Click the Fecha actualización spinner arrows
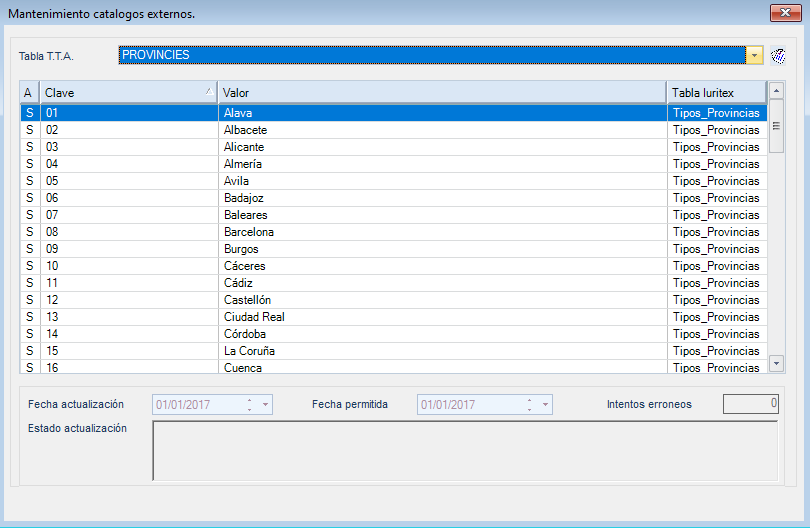This screenshot has width=810, height=528. tap(248, 404)
